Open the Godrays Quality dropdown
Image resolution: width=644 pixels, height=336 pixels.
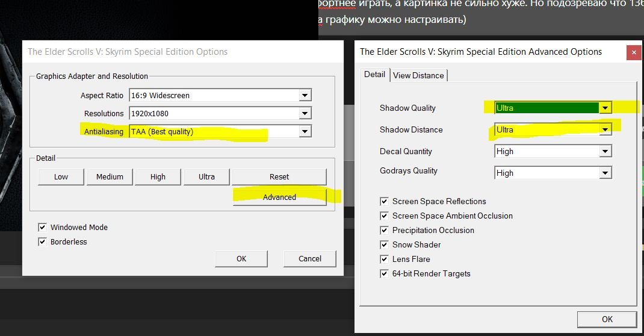coord(605,173)
